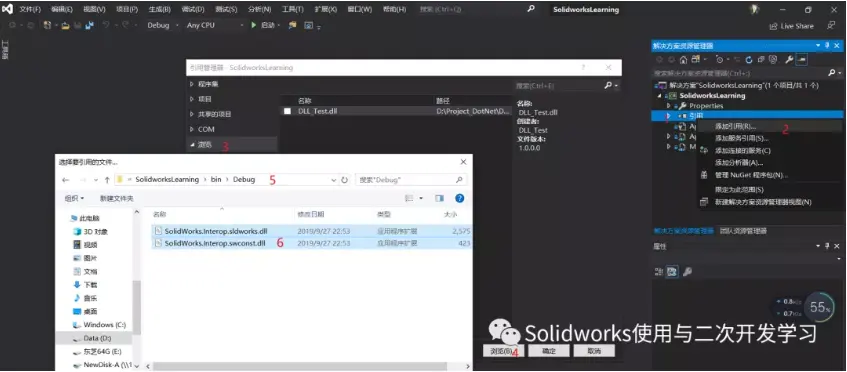Click the property pages wrench icon in Properties panel
This screenshot has width=847, height=372.
pos(688,272)
